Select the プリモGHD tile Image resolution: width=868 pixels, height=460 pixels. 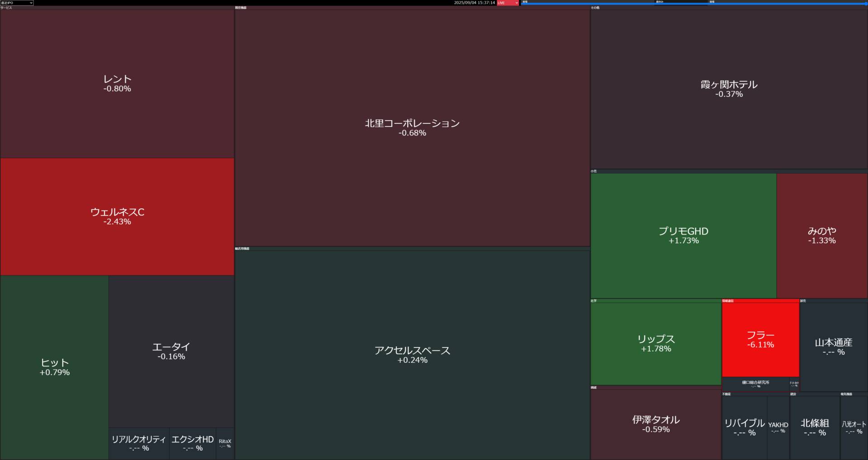(x=684, y=235)
